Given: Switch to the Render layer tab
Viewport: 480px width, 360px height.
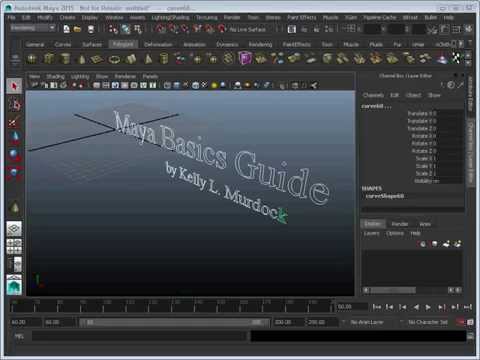Looking at the screenshot, I should [400, 224].
